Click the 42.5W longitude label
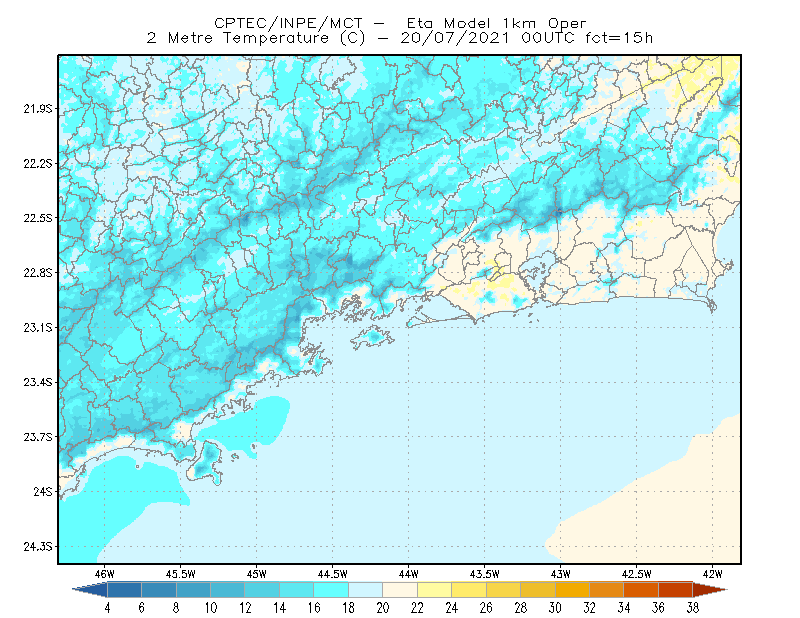Viewport: 800px width, 618px height. point(637,574)
